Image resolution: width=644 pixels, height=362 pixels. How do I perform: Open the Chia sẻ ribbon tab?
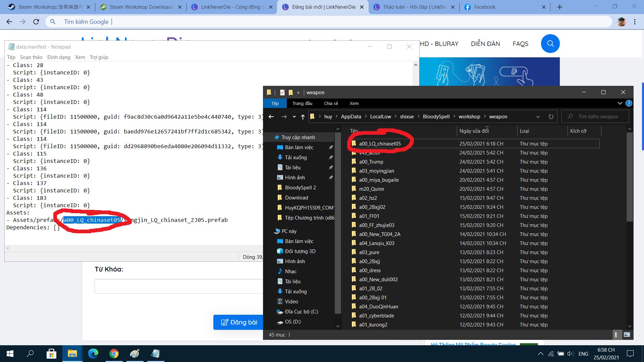pyautogui.click(x=331, y=103)
